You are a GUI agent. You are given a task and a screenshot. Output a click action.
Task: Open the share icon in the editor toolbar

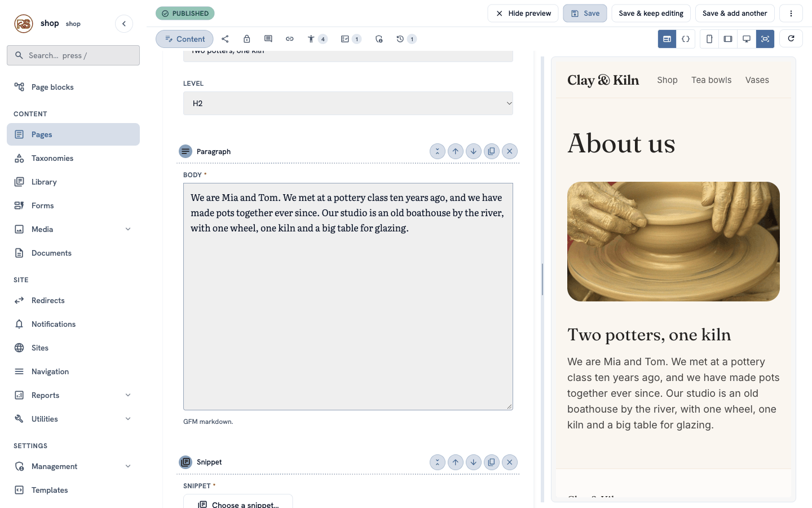click(225, 39)
